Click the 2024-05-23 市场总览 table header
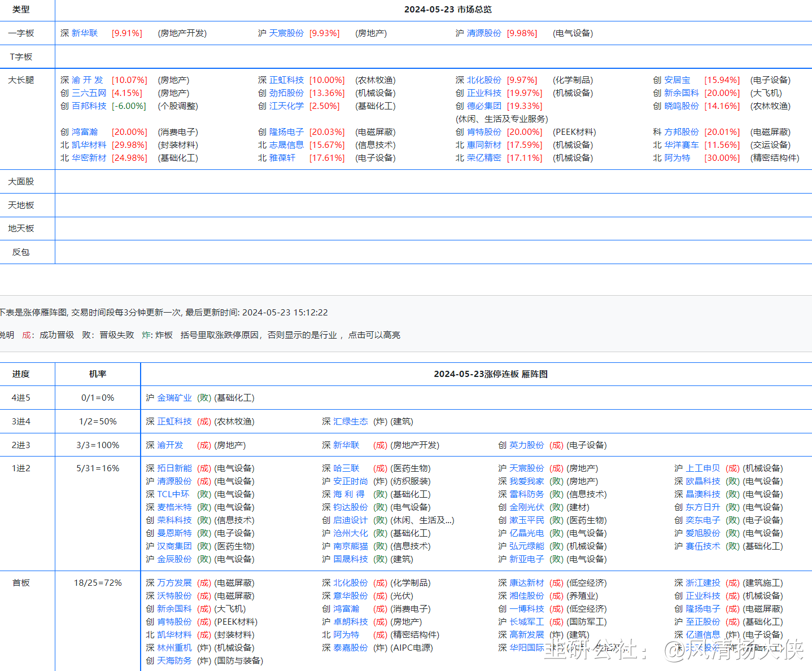812x671 pixels. point(448,10)
